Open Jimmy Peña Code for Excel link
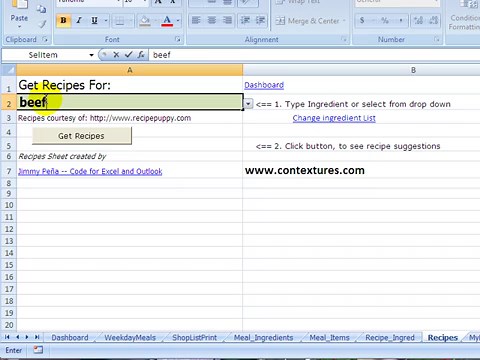480x360 pixels. coord(90,171)
